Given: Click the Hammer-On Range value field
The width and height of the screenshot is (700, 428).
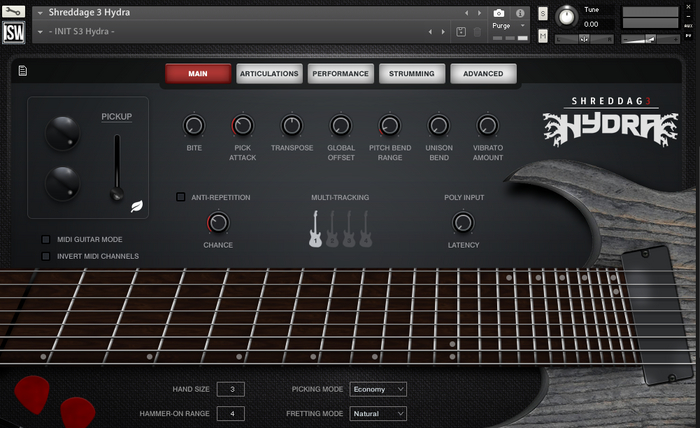Looking at the screenshot, I should coord(231,414).
